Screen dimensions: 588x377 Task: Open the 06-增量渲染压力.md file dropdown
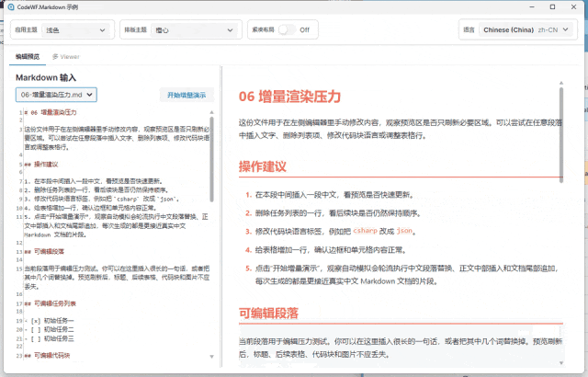(56, 95)
